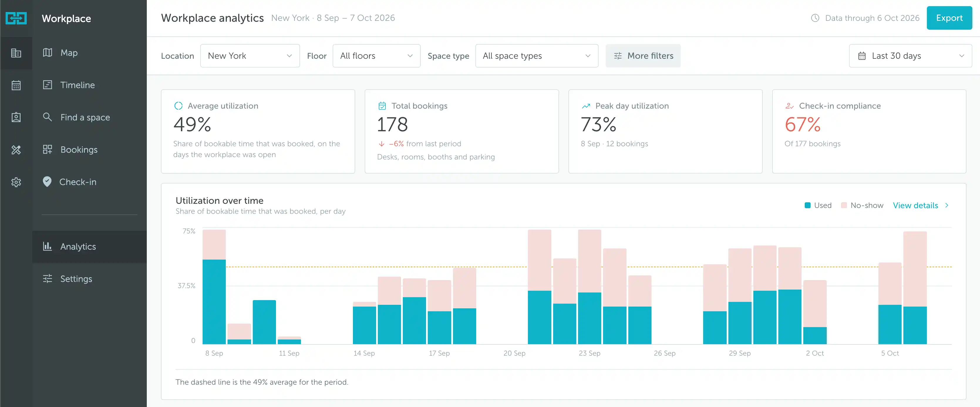
Task: Click the 49% average utilization value
Action: point(192,125)
